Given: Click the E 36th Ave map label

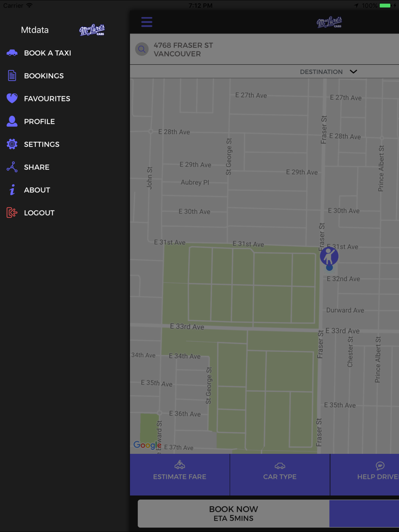Looking at the screenshot, I should click(185, 414).
